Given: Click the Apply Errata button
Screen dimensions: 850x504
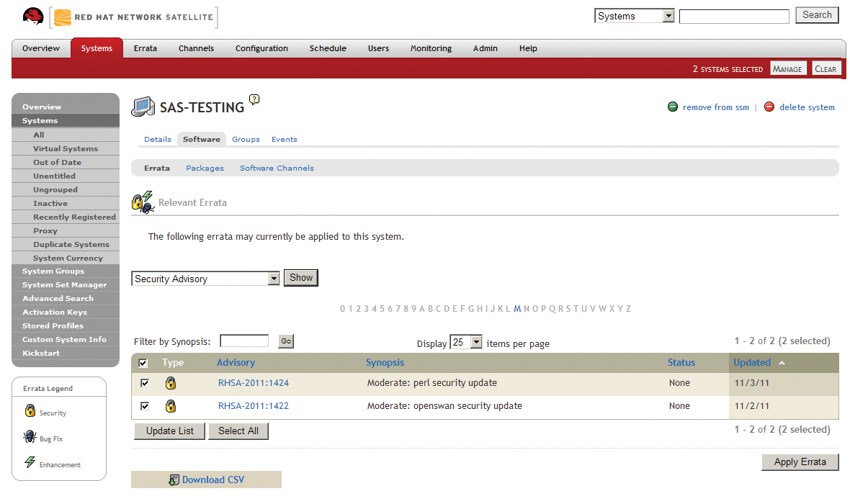Looking at the screenshot, I should click(x=800, y=462).
